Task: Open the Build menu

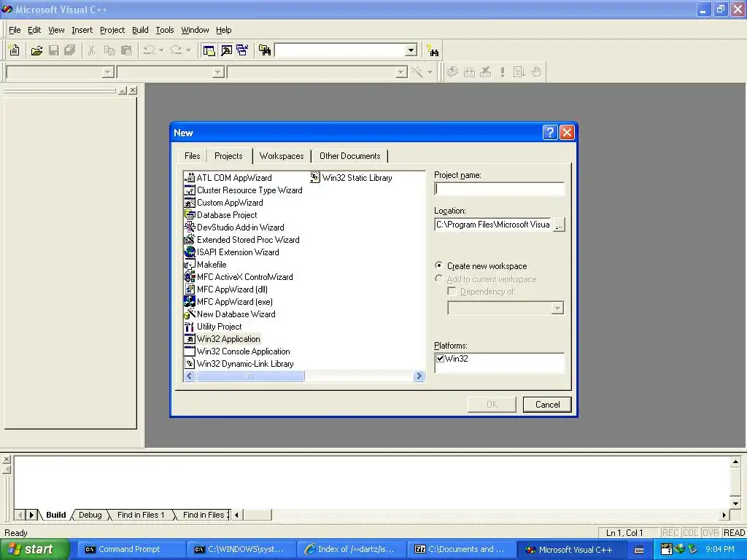Action: pyautogui.click(x=140, y=30)
